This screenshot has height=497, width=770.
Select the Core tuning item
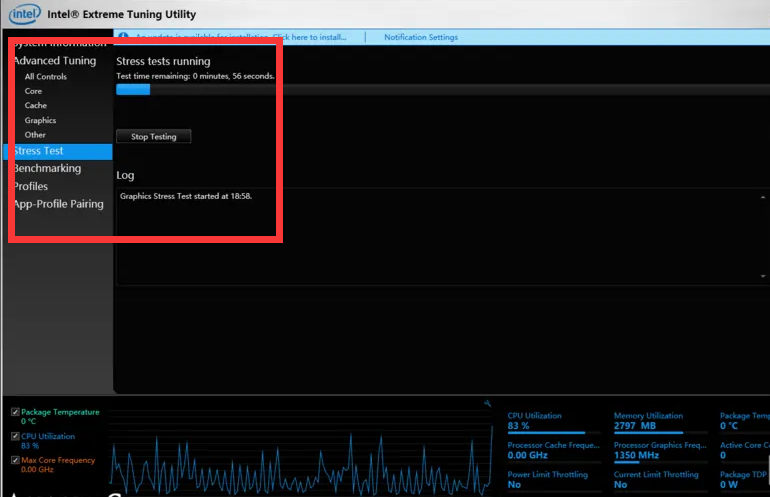tap(33, 91)
